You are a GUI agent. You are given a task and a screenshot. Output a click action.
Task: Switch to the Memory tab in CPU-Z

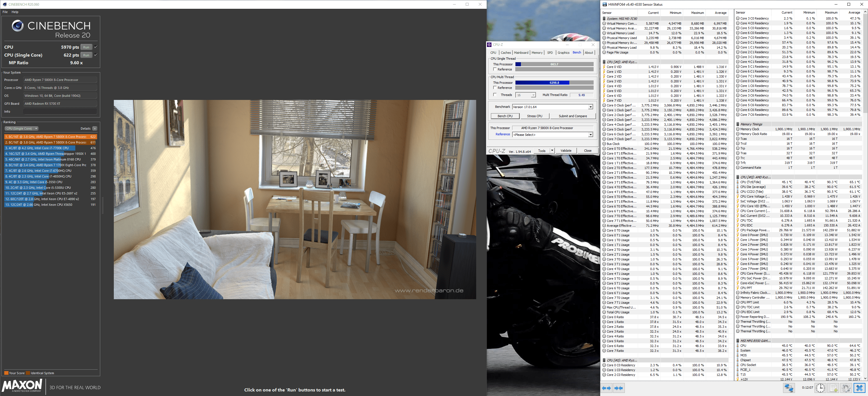(537, 53)
